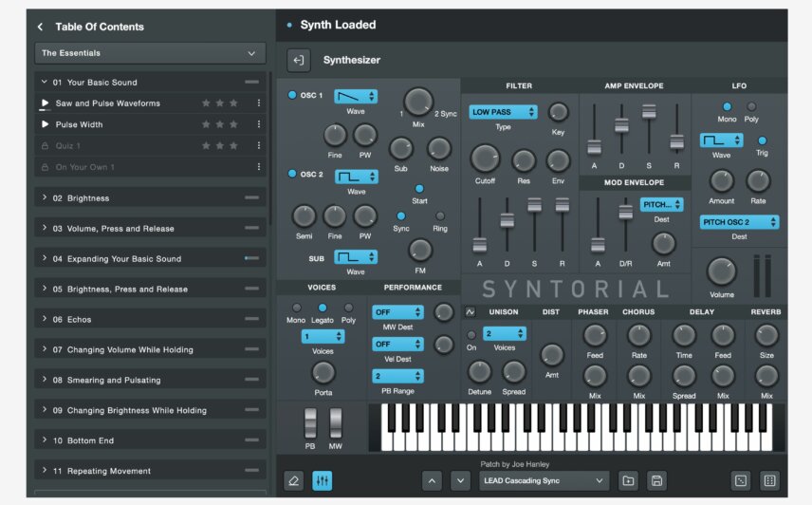Click the oscillator Mix knob
This screenshot has height=505, width=812.
(418, 102)
